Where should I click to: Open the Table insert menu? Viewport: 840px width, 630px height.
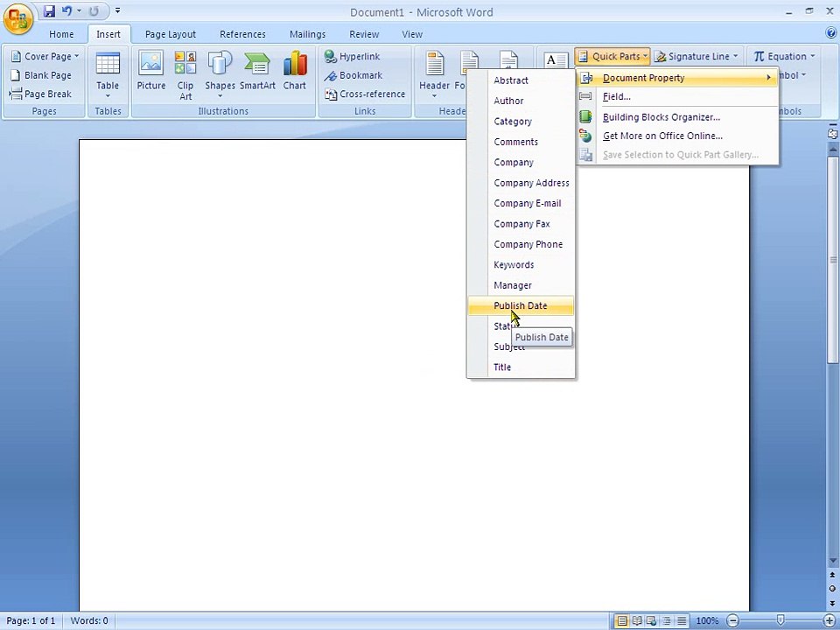tap(108, 75)
